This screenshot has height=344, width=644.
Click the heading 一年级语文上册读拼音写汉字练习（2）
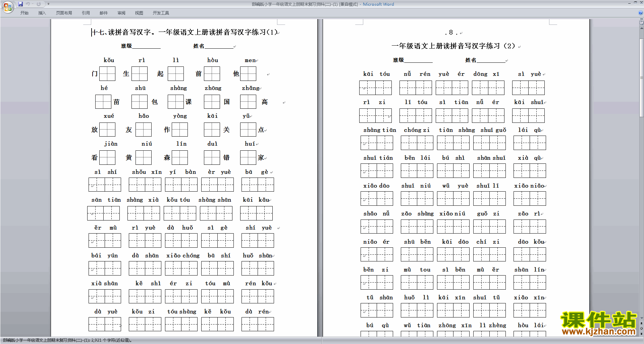click(454, 46)
